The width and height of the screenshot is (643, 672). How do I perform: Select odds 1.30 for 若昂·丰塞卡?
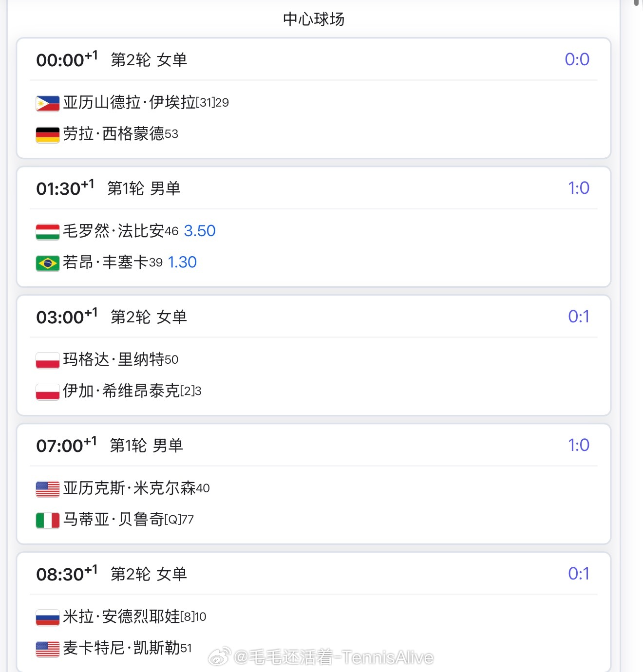182,262
